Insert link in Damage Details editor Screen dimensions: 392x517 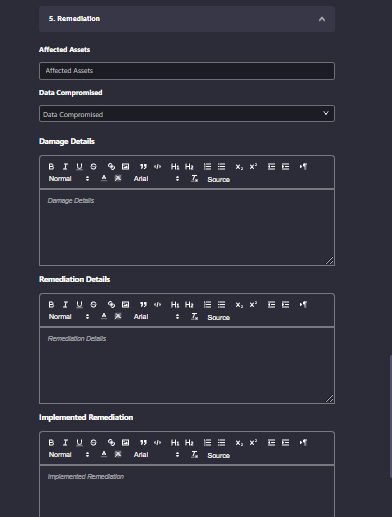pyautogui.click(x=111, y=166)
